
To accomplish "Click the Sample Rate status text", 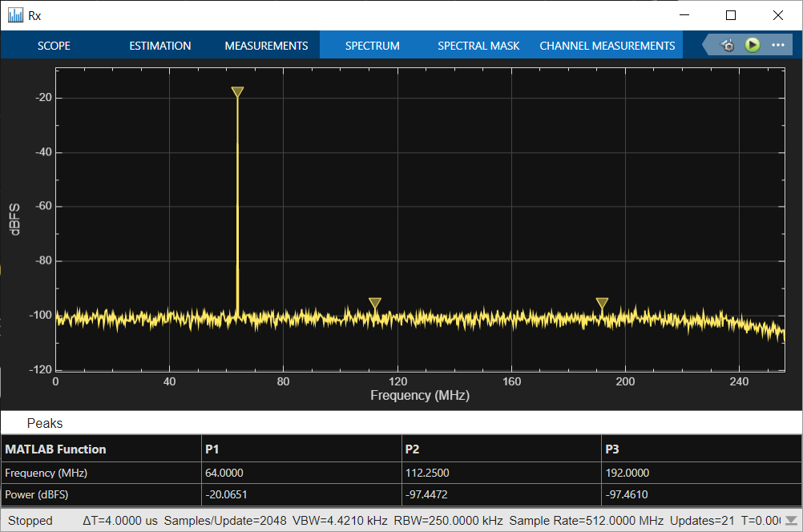I will [x=586, y=520].
